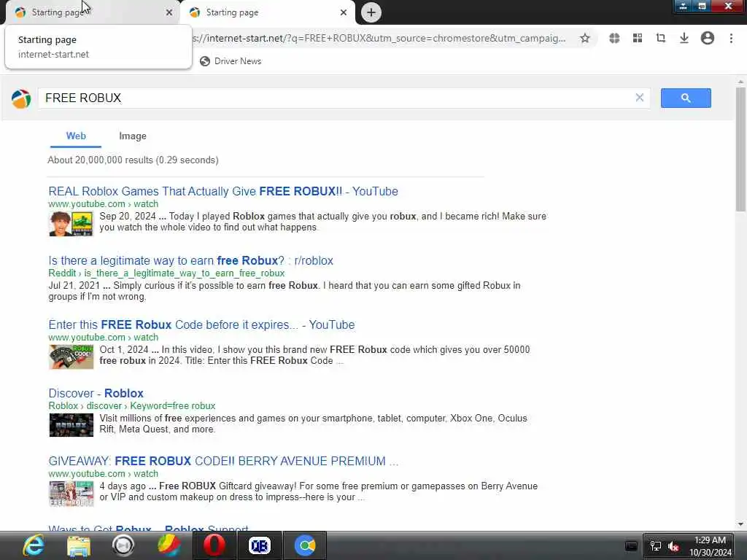Click the scrollbar down arrow

(740, 524)
